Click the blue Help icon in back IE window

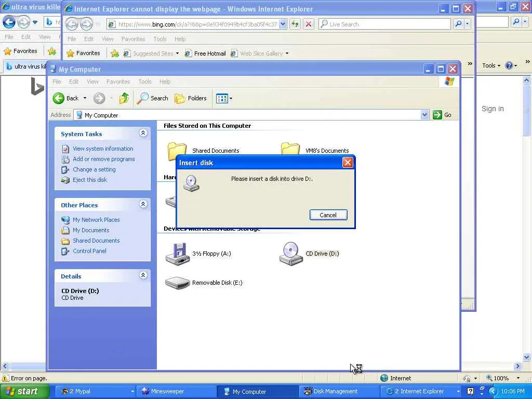click(509, 65)
